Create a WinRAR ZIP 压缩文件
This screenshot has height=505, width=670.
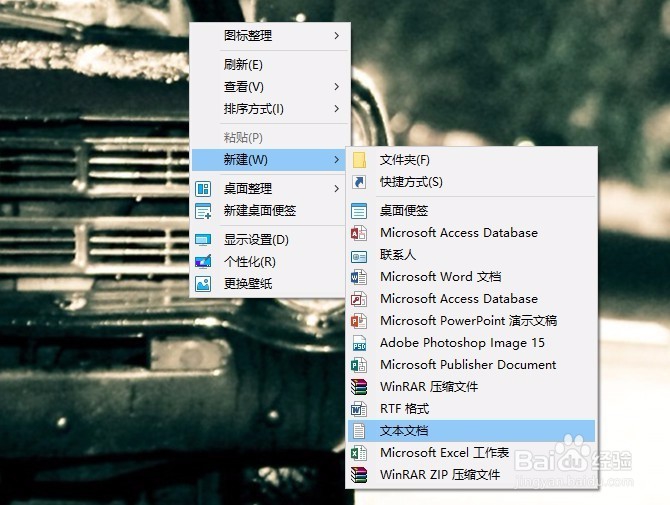471,475
